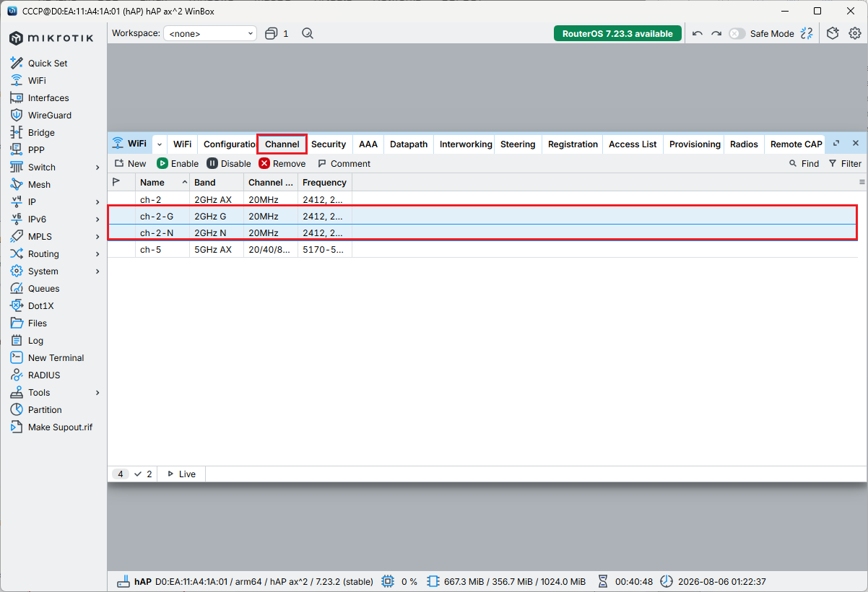Click the undo arrow in top toolbar
868x592 pixels.
[x=697, y=34]
